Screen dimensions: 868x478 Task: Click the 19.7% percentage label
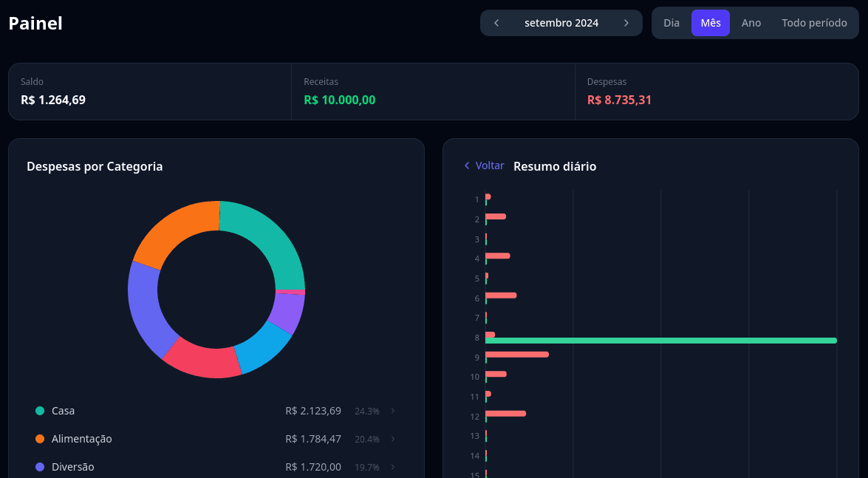tap(367, 468)
